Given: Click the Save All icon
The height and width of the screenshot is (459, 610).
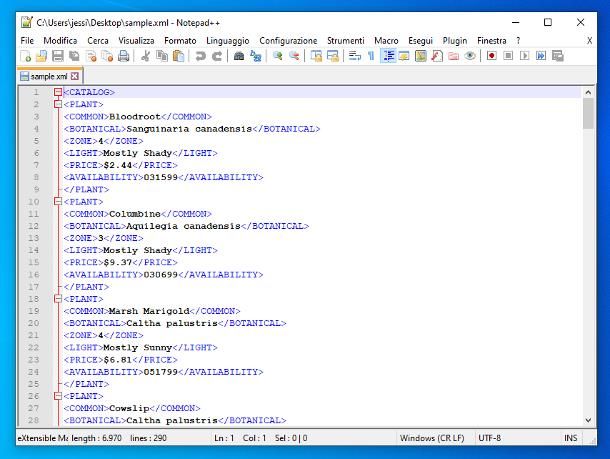Looking at the screenshot, I should (x=74, y=56).
